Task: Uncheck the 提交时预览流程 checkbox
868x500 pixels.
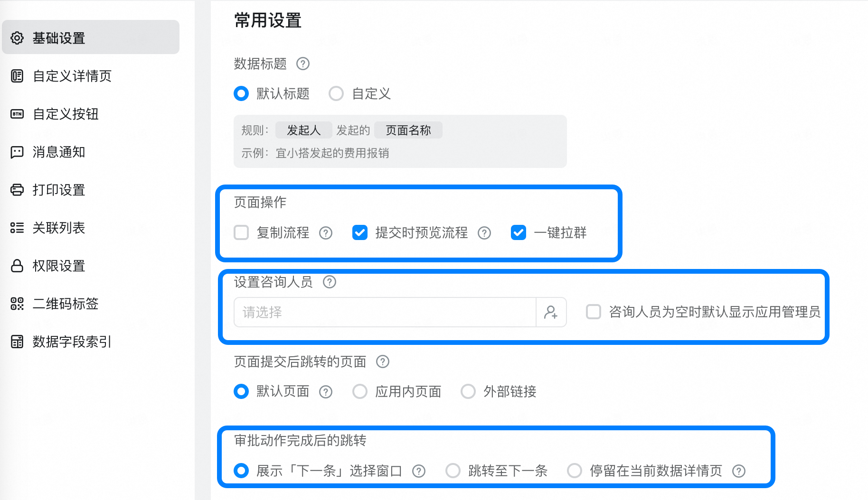Action: [360, 232]
